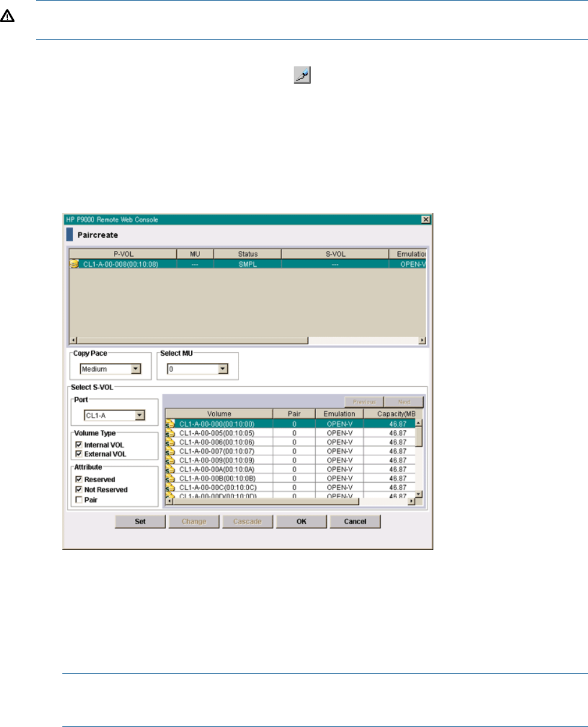
Task: Select volume CL1-A-00-00A(00:10:0A)
Action: coord(290,469)
